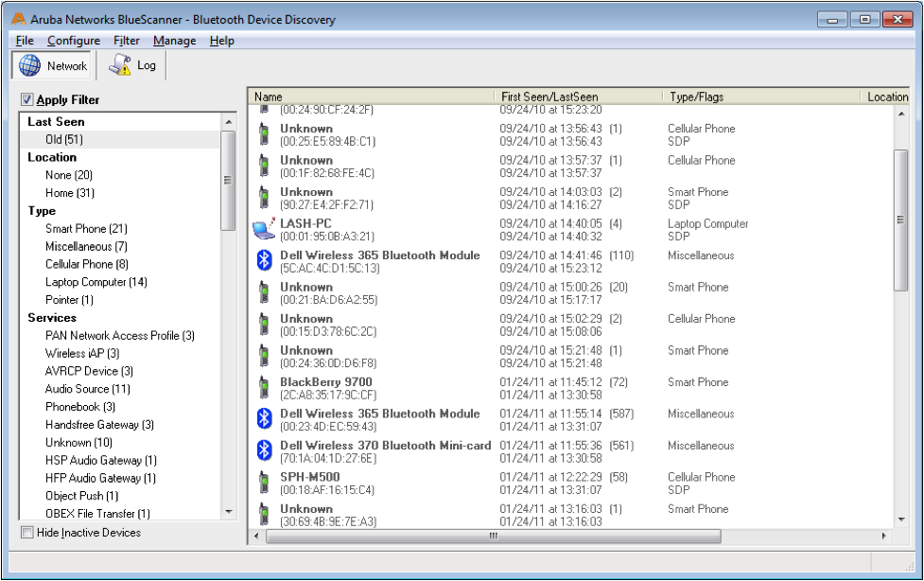Open the Manage menu
The image size is (924, 581).
174,41
